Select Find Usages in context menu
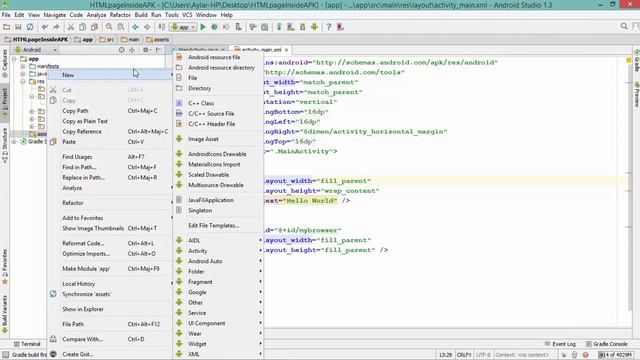This screenshot has height=360, width=640. (110, 157)
